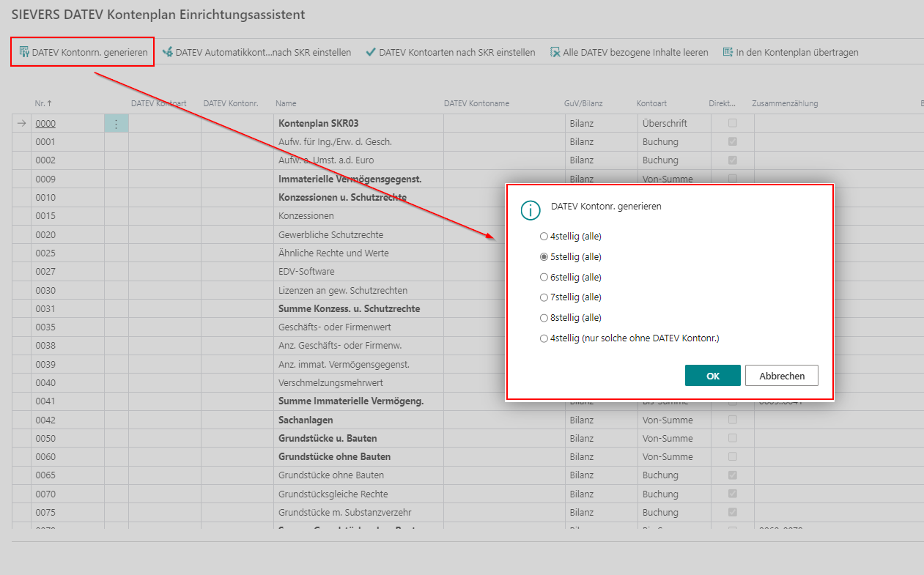Sort by the Nr. column header
Image resolution: width=924 pixels, height=575 pixels.
pos(43,104)
